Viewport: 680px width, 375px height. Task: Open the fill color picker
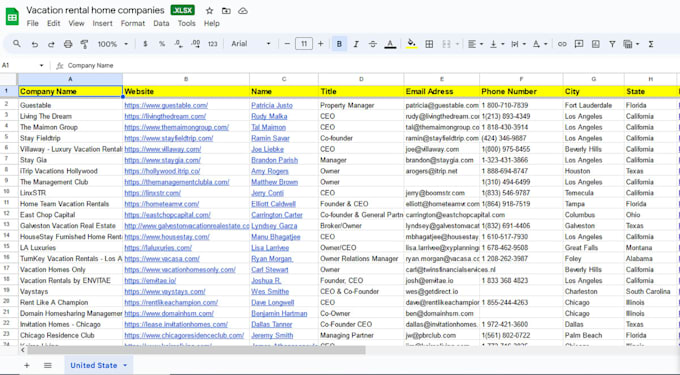point(412,44)
